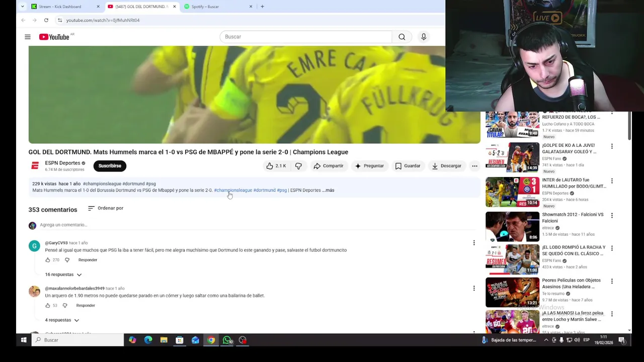Open a new browser tab
This screenshot has width=644, height=362.
tap(262, 7)
